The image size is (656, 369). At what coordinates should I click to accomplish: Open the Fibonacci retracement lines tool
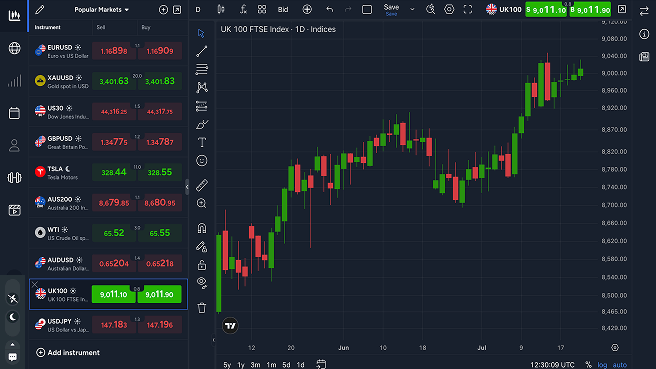[202, 69]
